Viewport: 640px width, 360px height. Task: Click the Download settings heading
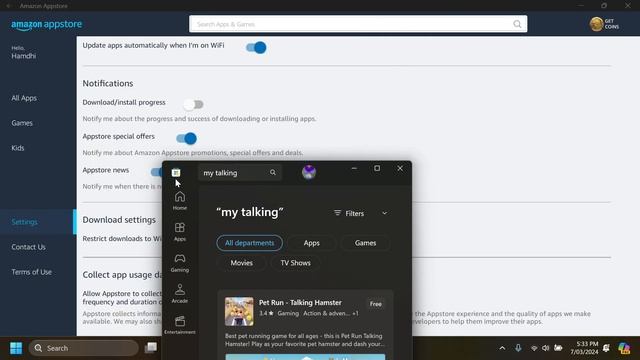click(x=119, y=220)
